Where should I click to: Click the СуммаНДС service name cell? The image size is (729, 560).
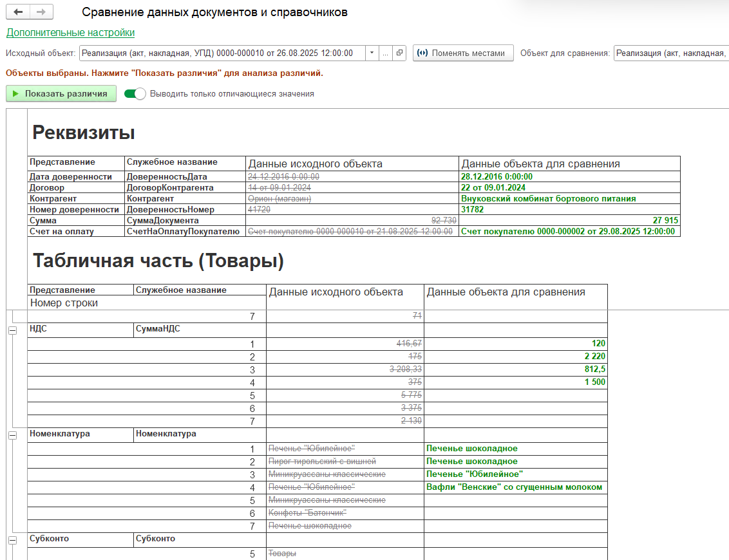click(x=200, y=330)
